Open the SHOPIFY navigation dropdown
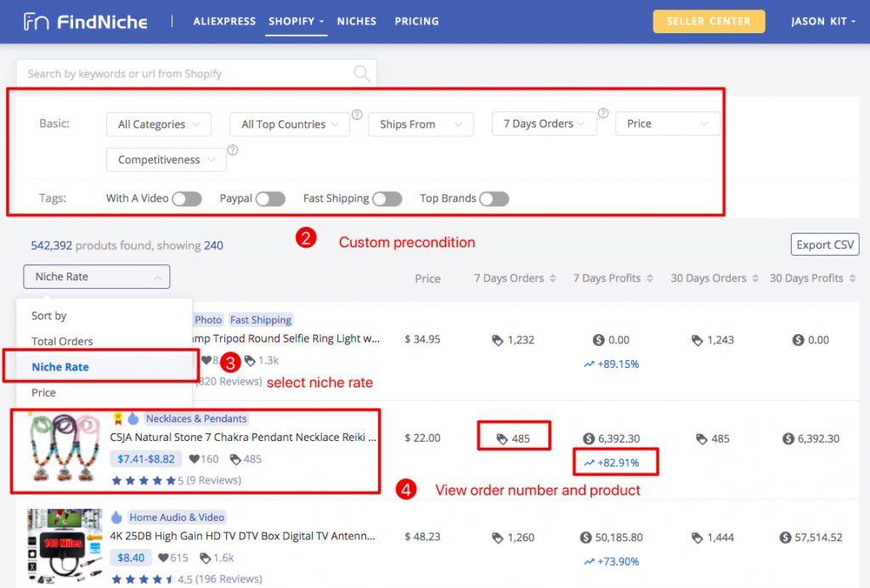 297,21
